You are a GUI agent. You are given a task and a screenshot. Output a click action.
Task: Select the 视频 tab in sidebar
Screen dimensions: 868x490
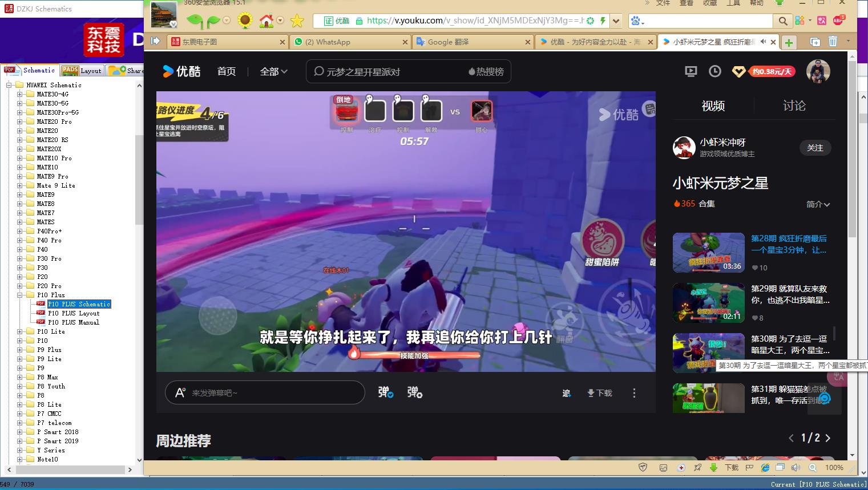click(713, 106)
